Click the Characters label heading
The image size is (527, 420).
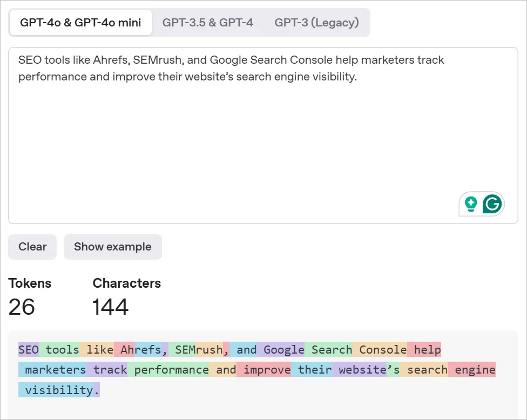pyautogui.click(x=126, y=283)
